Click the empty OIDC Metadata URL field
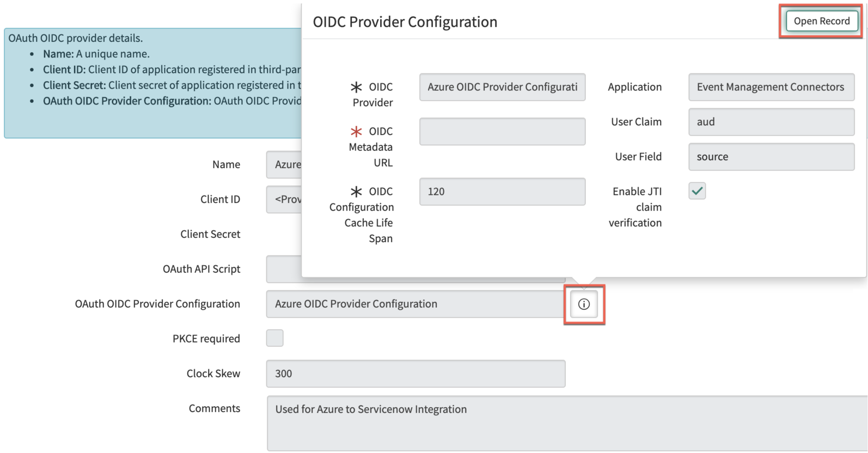 coord(502,131)
